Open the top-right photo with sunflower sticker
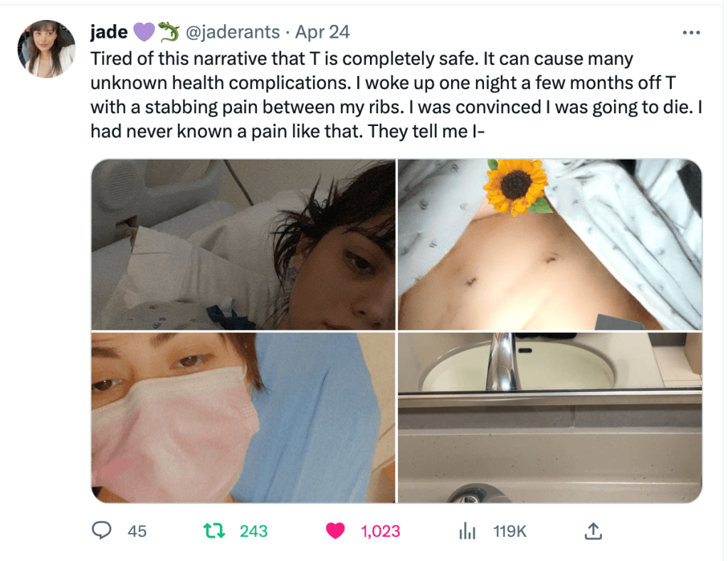The height and width of the screenshot is (561, 728). click(x=549, y=245)
